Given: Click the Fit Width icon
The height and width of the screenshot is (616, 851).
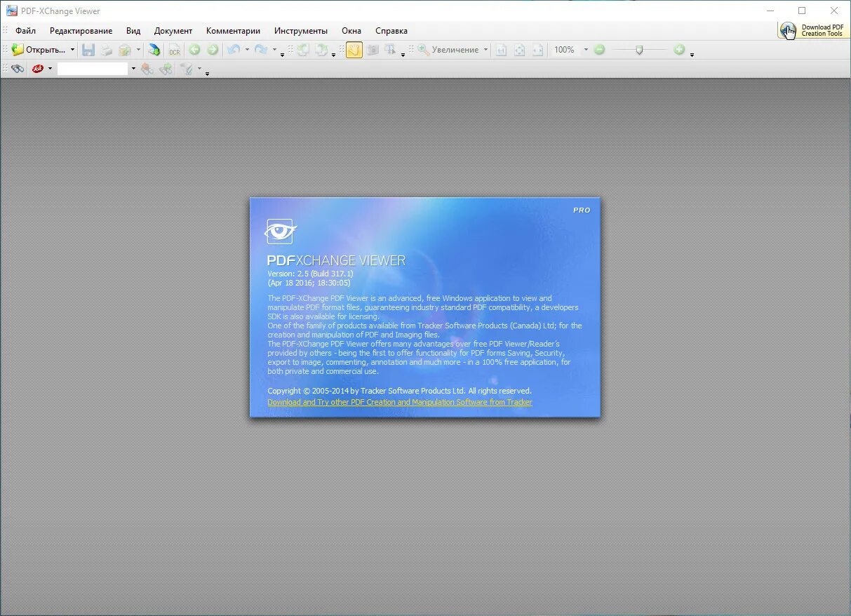Looking at the screenshot, I should click(x=537, y=50).
